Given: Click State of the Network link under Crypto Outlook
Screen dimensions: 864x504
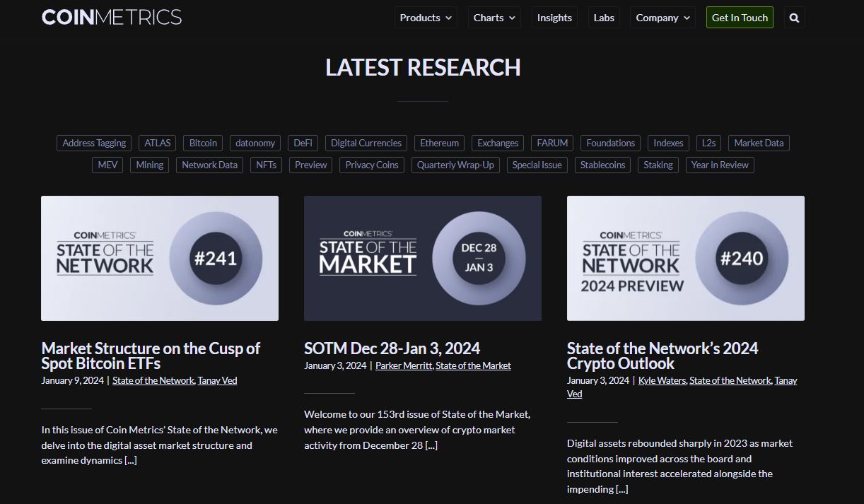Looking at the screenshot, I should [x=730, y=380].
